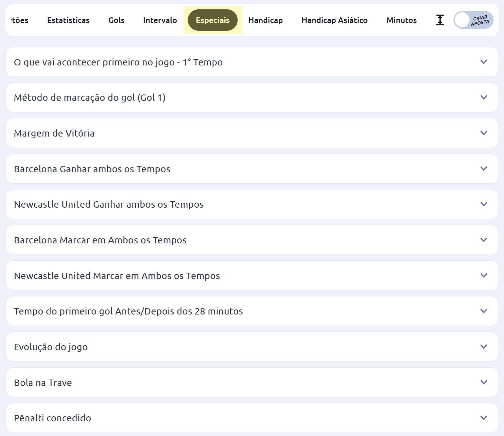Click 'Método de marcação do gol (Gol 1)' title
Viewport: 504px width, 436px height.
pos(90,97)
